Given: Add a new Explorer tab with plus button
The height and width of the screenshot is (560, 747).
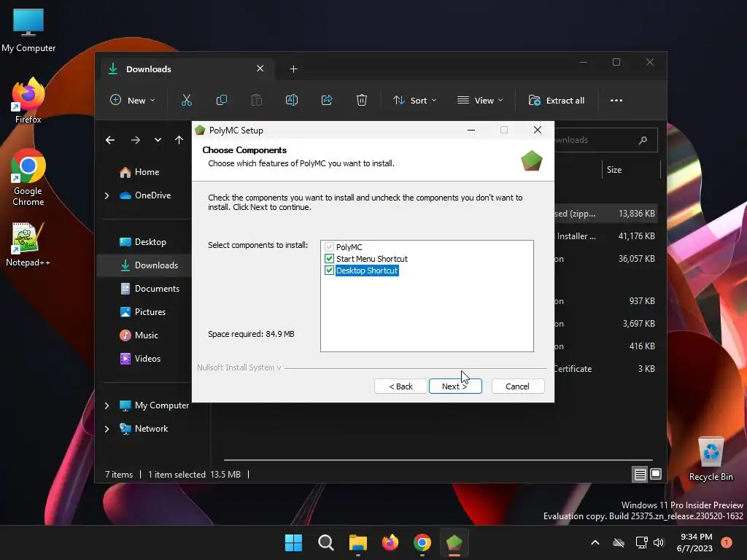Looking at the screenshot, I should pos(293,69).
